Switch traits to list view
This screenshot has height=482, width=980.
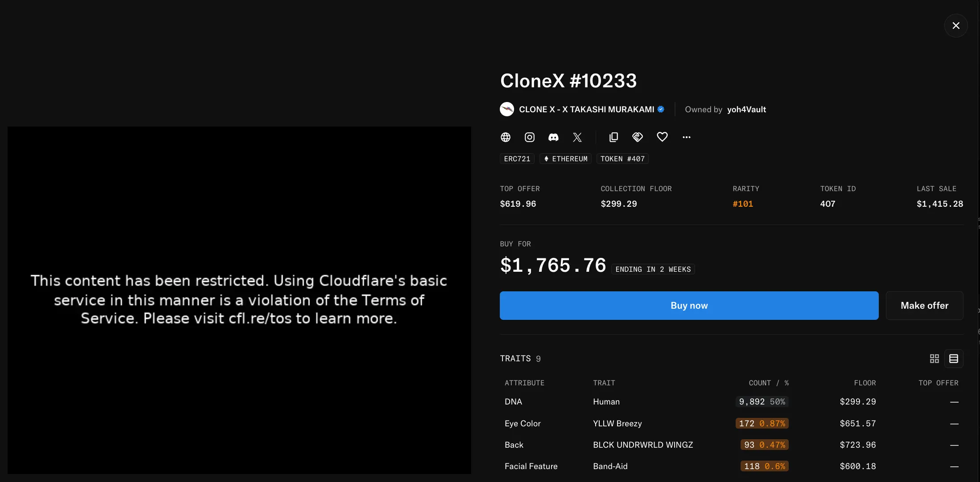(x=954, y=359)
